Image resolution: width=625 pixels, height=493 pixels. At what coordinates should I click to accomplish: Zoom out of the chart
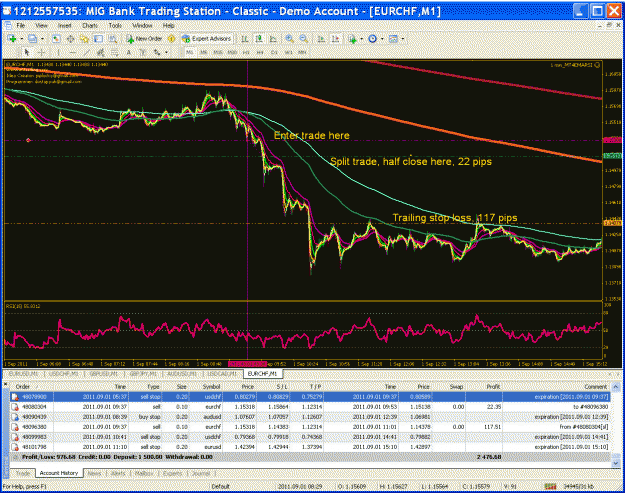click(x=304, y=39)
